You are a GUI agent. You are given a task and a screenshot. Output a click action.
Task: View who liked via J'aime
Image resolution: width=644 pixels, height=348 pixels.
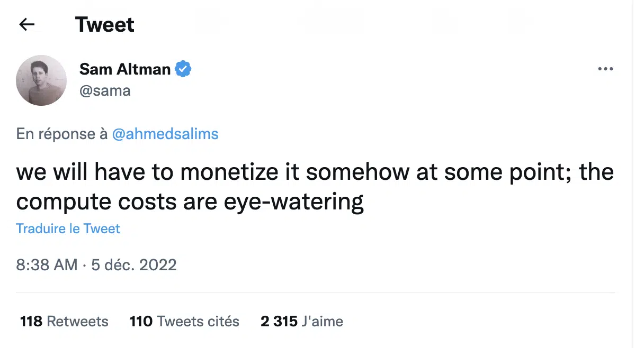(323, 321)
